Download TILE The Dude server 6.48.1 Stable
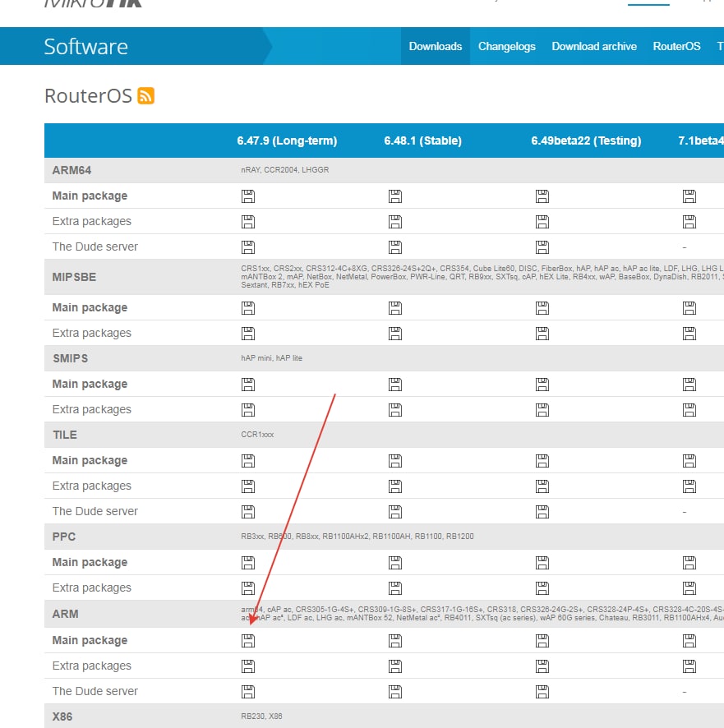The width and height of the screenshot is (724, 728). (x=395, y=512)
